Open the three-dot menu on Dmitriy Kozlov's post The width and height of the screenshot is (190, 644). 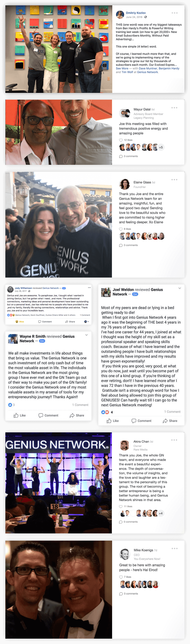[174, 13]
